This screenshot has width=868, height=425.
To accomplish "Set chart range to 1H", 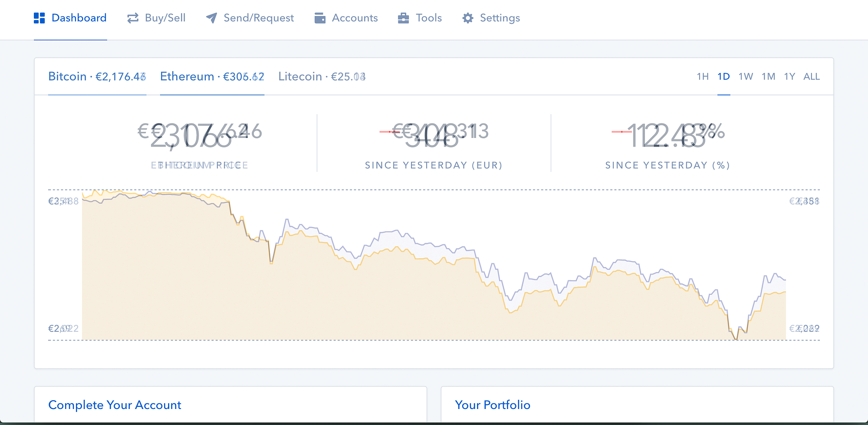I will (703, 77).
